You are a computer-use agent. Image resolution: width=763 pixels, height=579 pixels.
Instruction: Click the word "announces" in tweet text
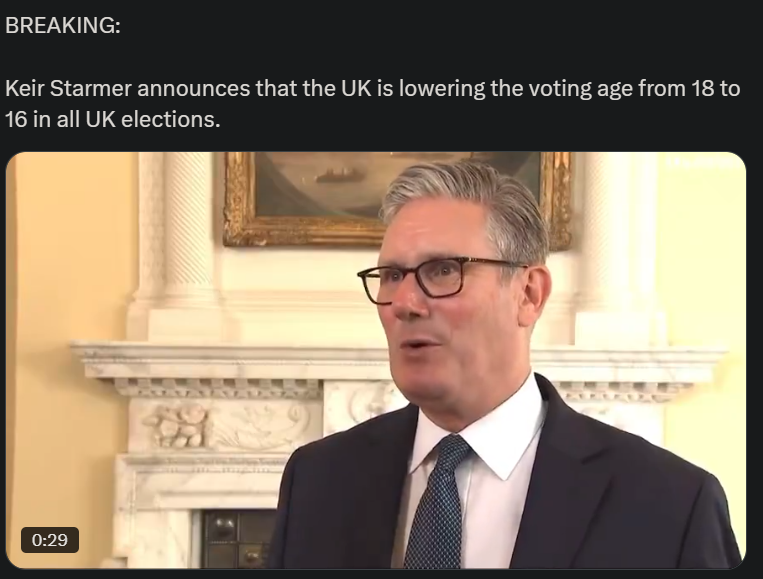pos(194,89)
